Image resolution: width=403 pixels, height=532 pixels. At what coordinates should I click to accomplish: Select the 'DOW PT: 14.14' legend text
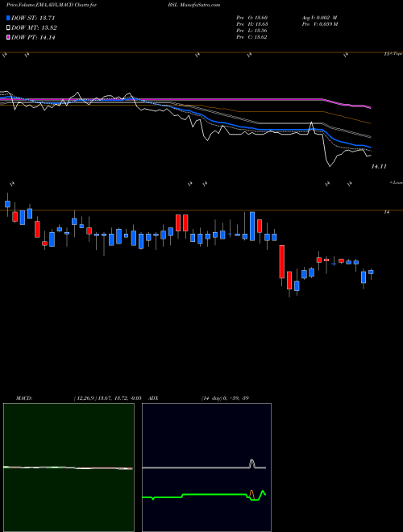pos(33,37)
